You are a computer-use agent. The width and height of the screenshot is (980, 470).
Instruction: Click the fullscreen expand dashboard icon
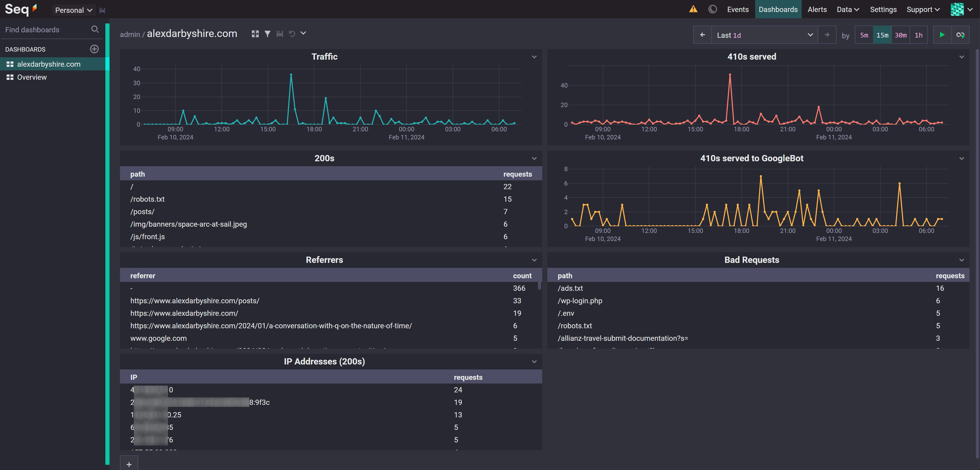255,34
